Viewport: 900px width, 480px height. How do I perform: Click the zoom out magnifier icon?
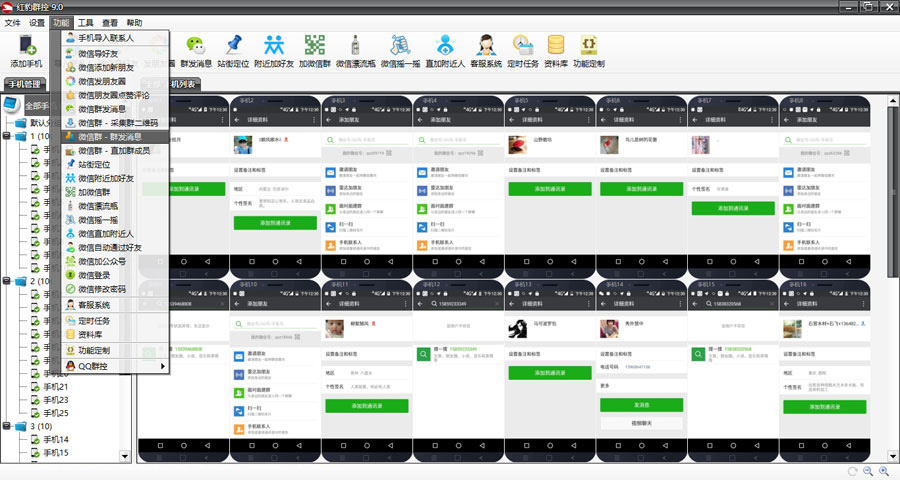point(868,471)
